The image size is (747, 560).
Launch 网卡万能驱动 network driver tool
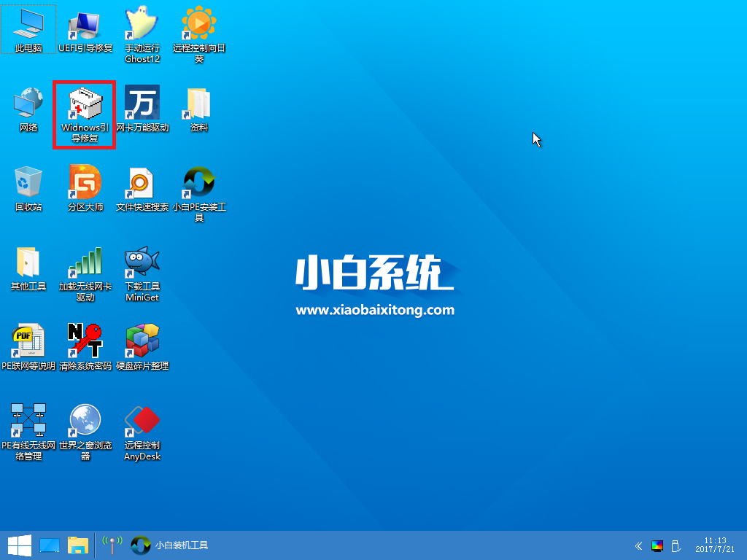coord(142,106)
